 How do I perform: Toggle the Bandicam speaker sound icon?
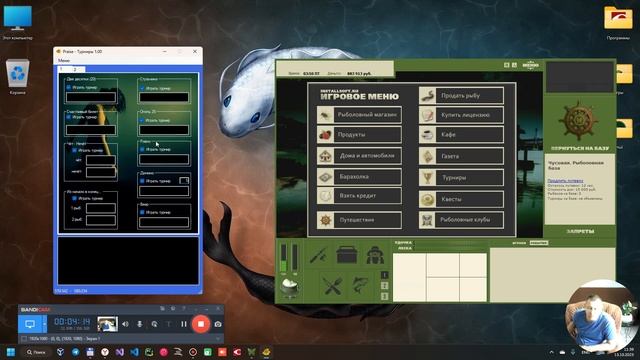coord(125,324)
